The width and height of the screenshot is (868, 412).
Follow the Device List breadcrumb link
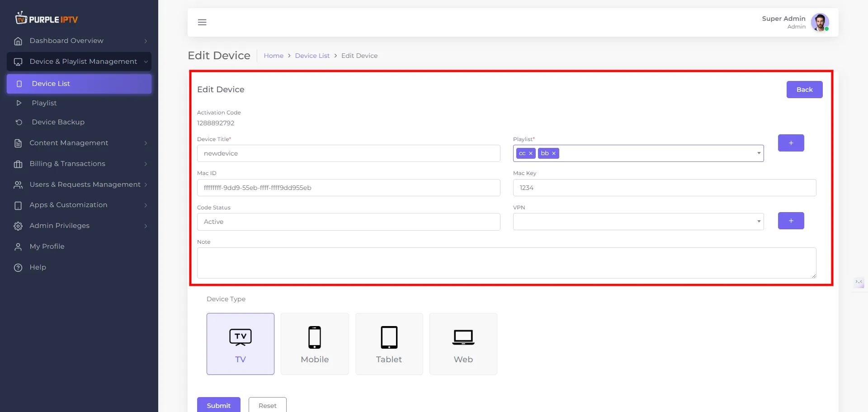click(x=312, y=56)
